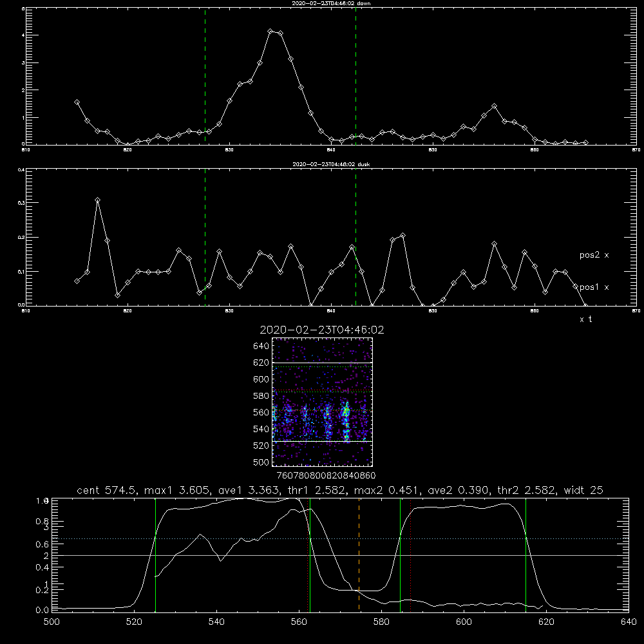Click the bottom plot x-axis label 600
The image size is (644, 644).
coord(464,622)
